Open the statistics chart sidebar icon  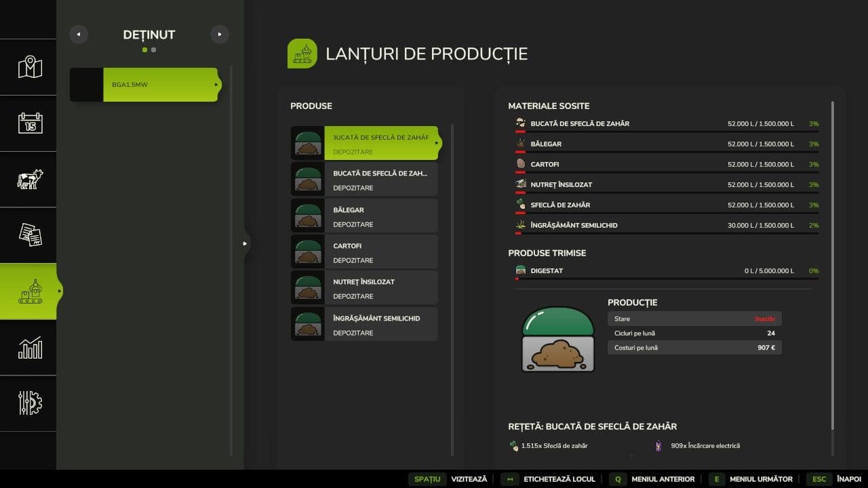pyautogui.click(x=30, y=348)
